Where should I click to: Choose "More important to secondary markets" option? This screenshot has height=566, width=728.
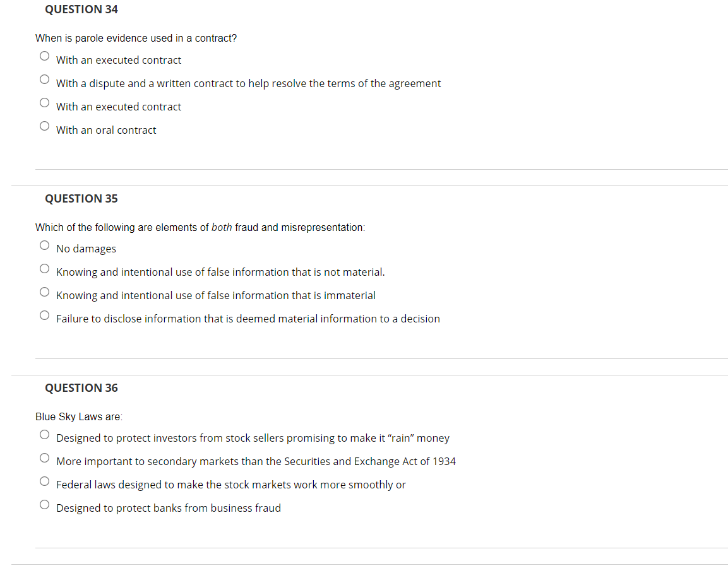pyautogui.click(x=44, y=457)
